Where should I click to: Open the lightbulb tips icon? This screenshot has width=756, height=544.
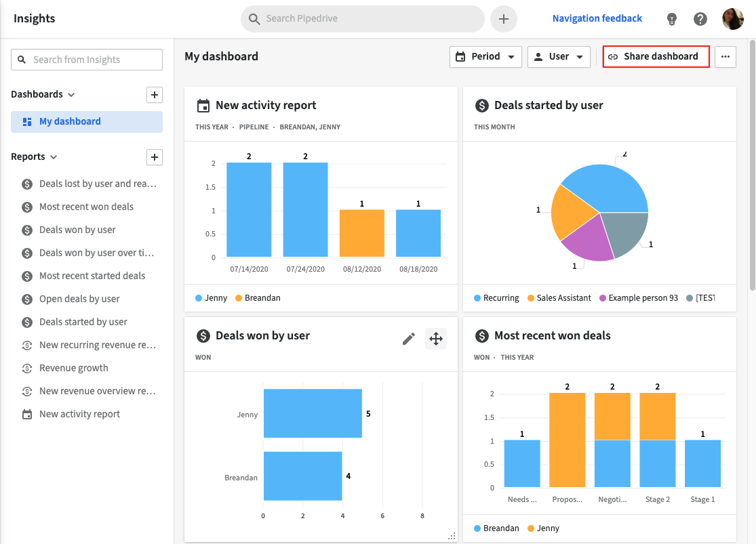point(671,19)
